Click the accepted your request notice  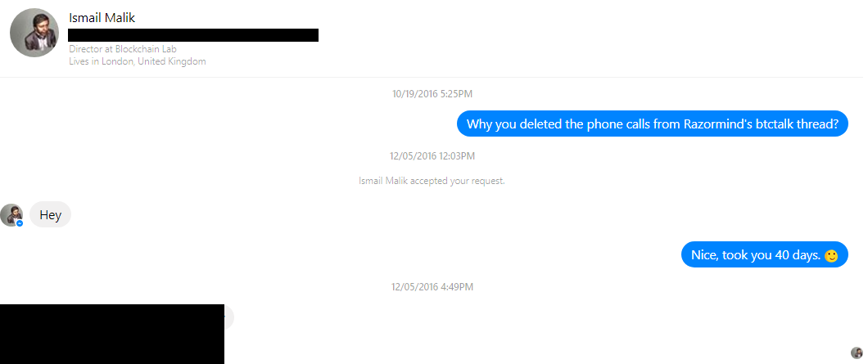pos(432,180)
